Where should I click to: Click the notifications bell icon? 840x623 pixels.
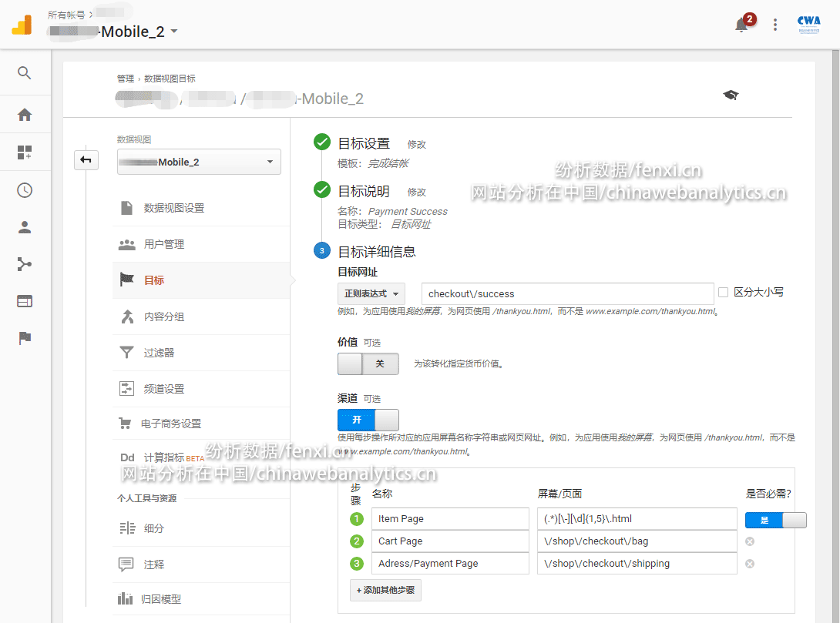[741, 25]
